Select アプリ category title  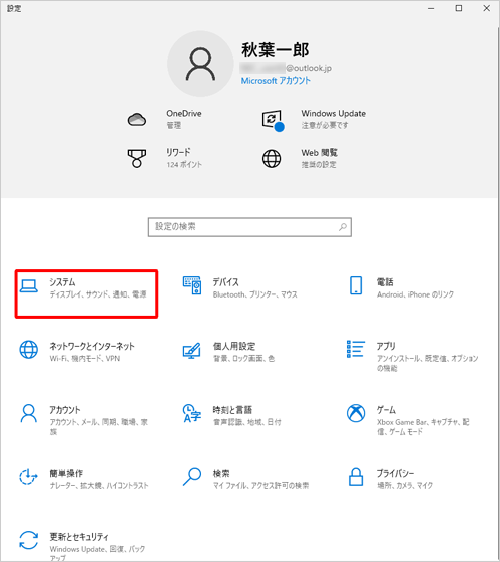386,346
